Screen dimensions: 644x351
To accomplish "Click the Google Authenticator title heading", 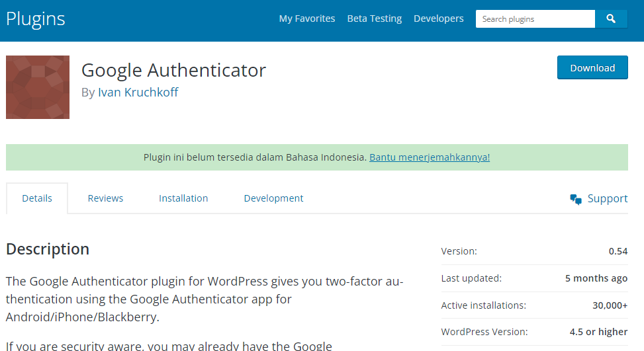I will pos(173,71).
